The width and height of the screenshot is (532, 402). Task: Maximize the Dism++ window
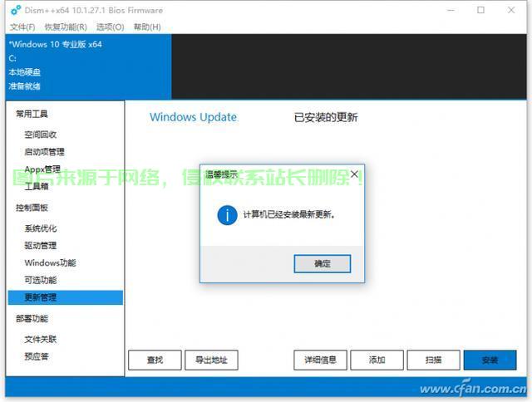[x=480, y=10]
